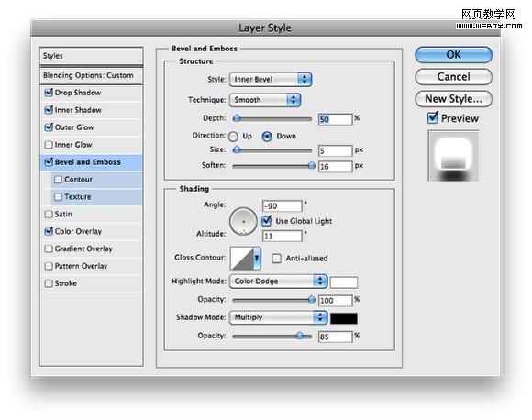Click the OK button
The height and width of the screenshot is (420, 532).
tap(454, 55)
